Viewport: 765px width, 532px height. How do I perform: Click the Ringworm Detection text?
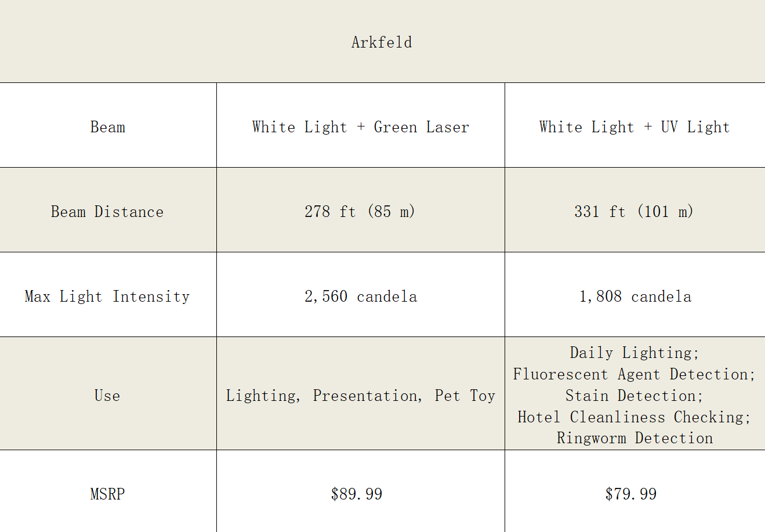point(635,438)
